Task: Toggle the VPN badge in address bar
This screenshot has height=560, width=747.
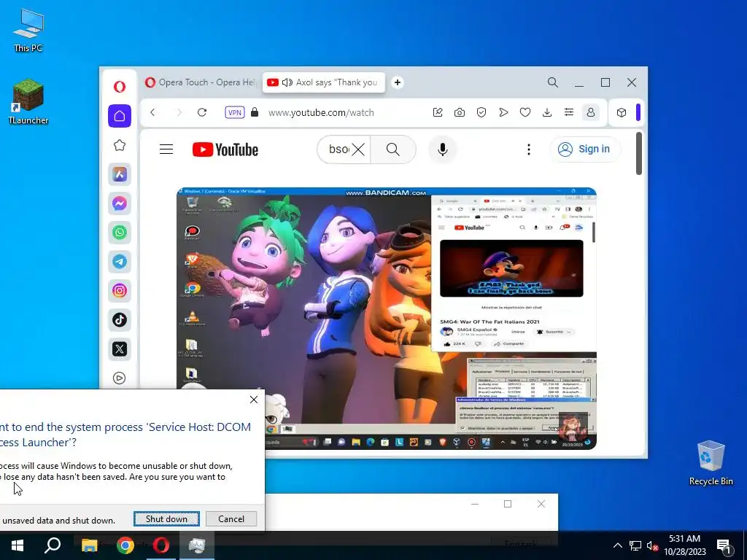Action: tap(234, 112)
